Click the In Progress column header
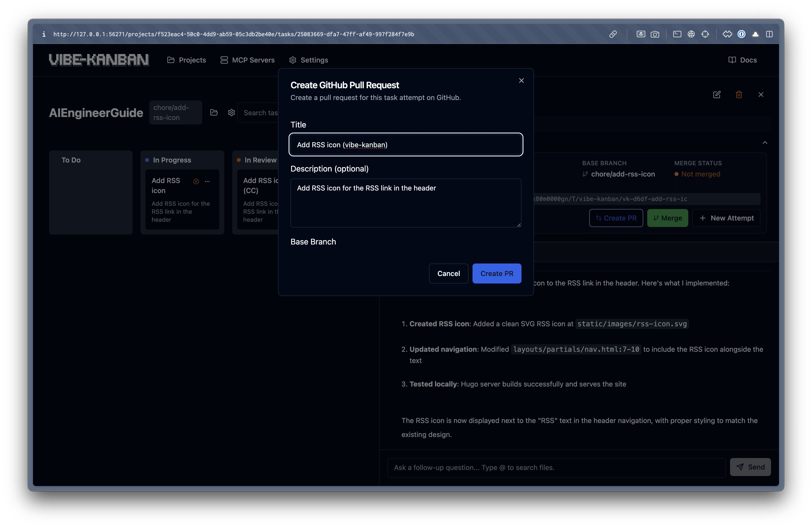Viewport: 812px width, 528px height. click(x=172, y=160)
